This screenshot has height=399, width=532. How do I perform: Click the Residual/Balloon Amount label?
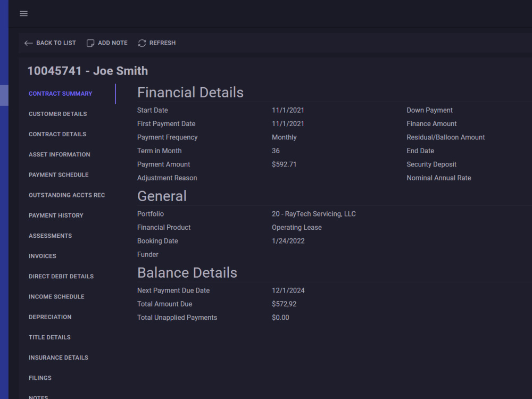(445, 137)
